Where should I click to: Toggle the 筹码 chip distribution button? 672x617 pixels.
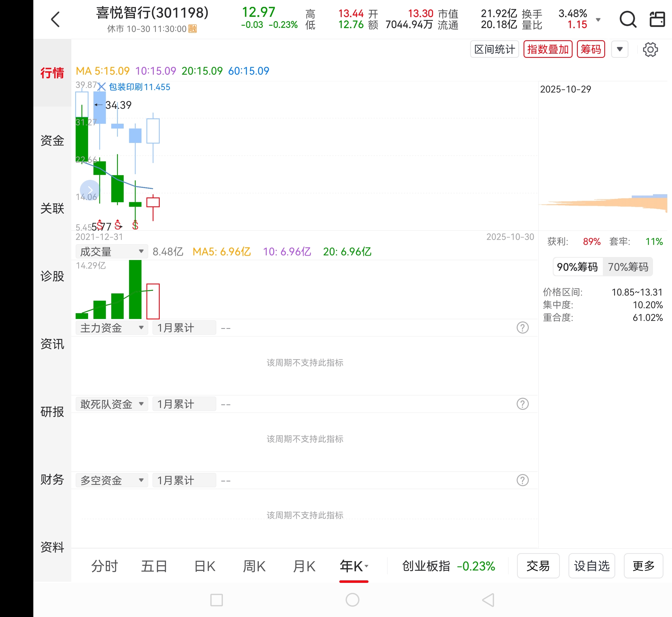(590, 49)
